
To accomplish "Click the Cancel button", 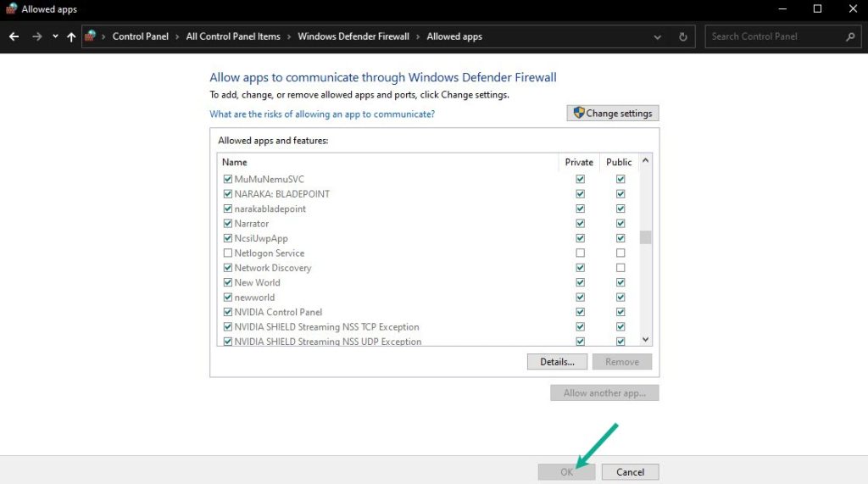I will pos(630,472).
